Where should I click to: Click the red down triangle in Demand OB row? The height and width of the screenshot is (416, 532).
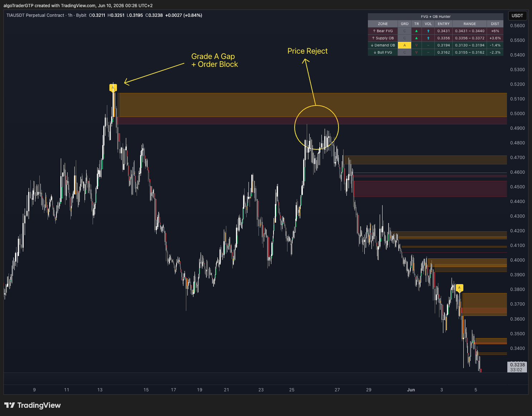416,45
